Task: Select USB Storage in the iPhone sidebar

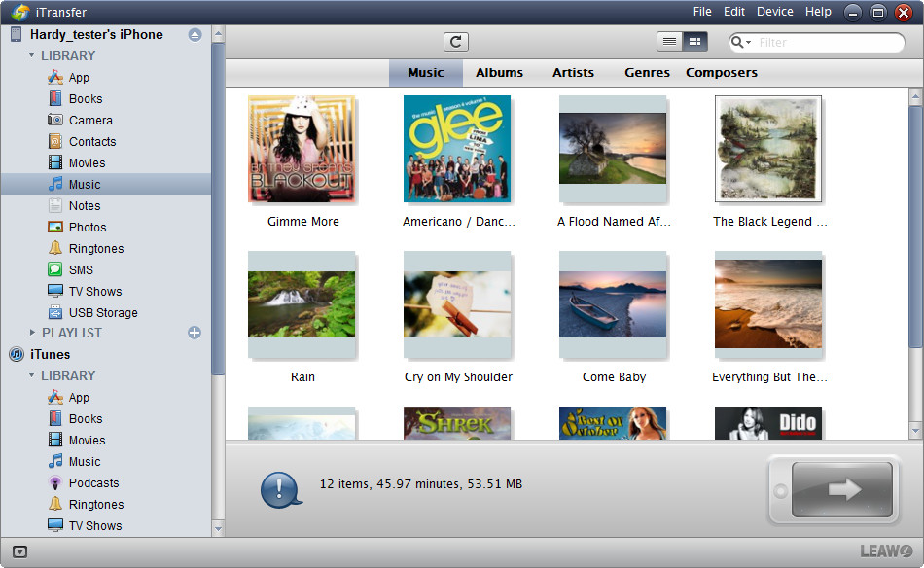Action: coord(102,313)
